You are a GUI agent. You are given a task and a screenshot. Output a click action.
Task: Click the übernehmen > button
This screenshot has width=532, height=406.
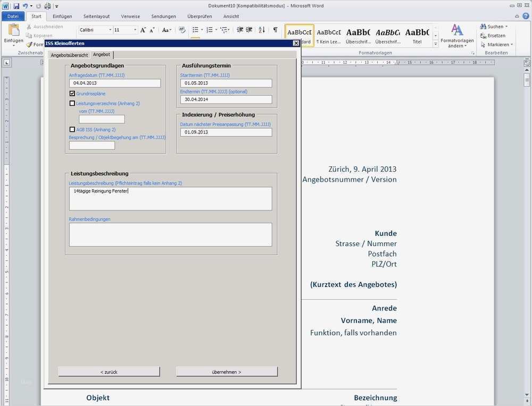pyautogui.click(x=227, y=372)
